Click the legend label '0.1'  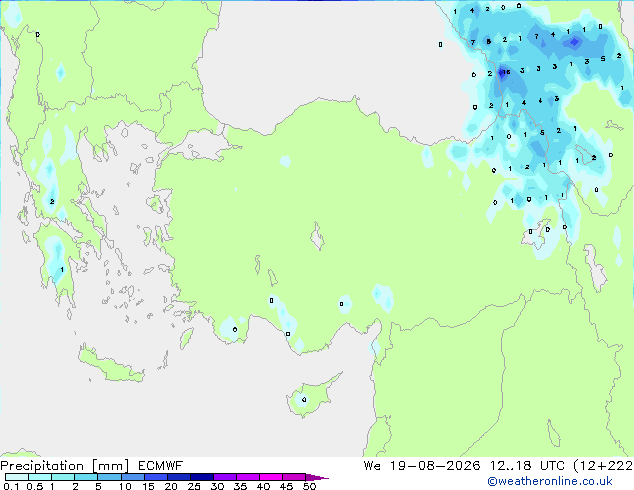(11, 486)
